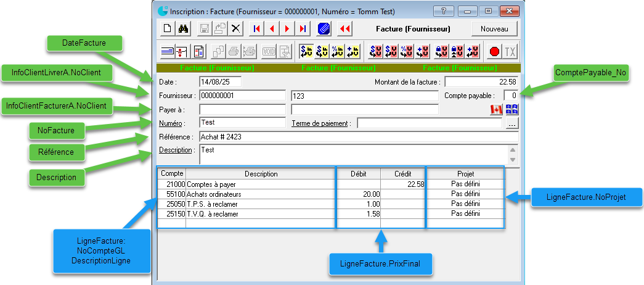644x285 pixels.
Task: Open payment terms browse button (...)
Action: pos(512,123)
